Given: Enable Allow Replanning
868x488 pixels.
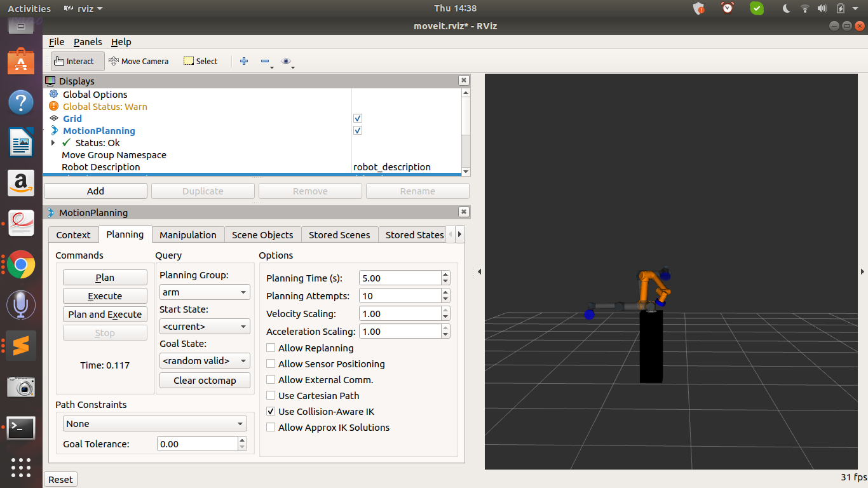Looking at the screenshot, I should tap(270, 348).
